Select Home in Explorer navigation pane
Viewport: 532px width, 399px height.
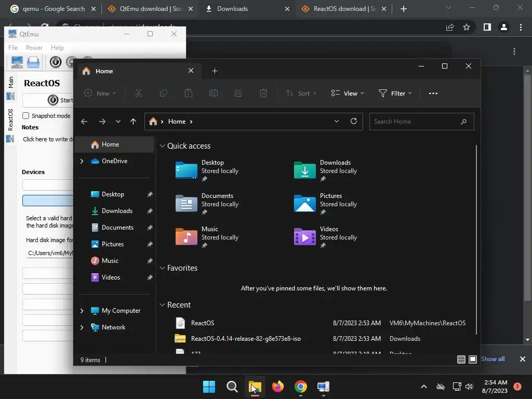click(114, 144)
